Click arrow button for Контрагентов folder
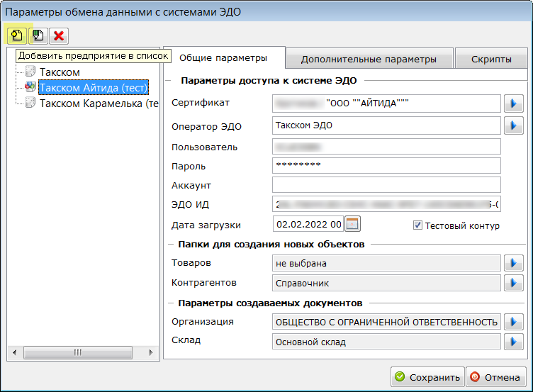This screenshot has height=392, width=533. pyautogui.click(x=512, y=283)
